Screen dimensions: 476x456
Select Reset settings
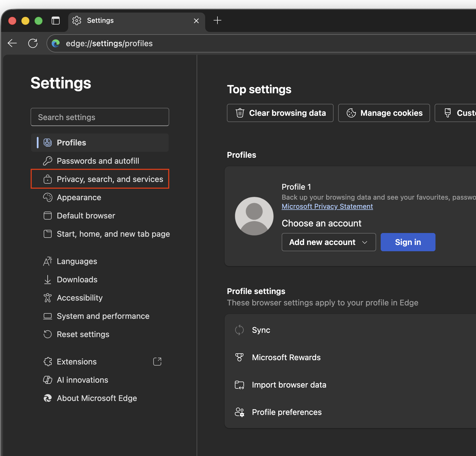(100, 334)
